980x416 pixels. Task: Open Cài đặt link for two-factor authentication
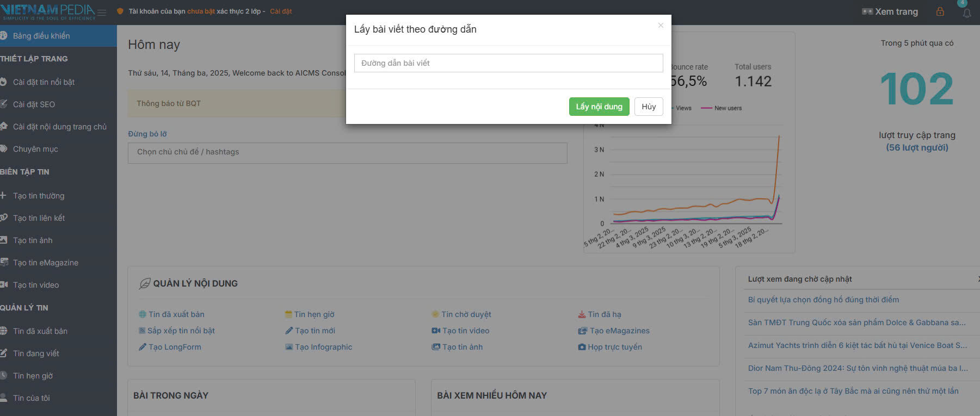point(281,11)
